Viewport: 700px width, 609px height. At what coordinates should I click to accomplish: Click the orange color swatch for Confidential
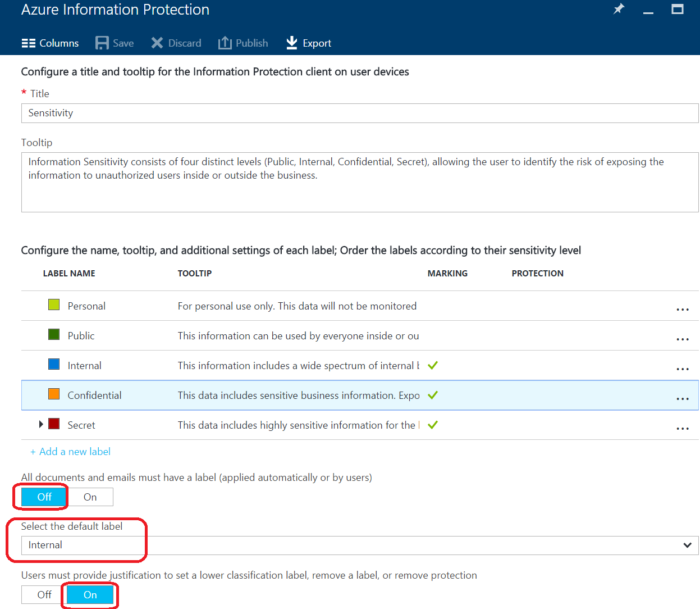click(x=54, y=395)
